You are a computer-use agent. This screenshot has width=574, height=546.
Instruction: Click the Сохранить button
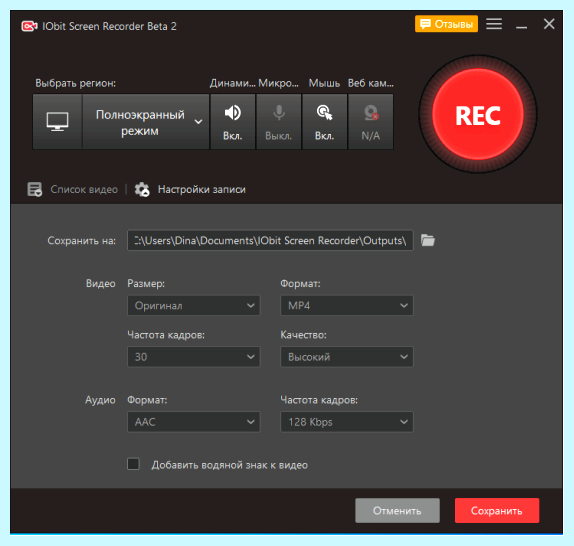point(497,511)
